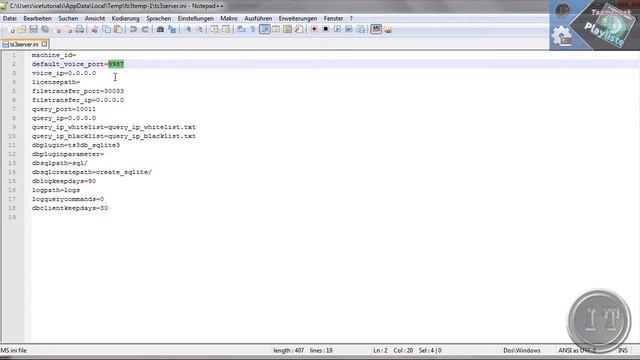This screenshot has height=360, width=640.
Task: Toggle synchronized horizontal scrolling
Action: pyautogui.click(x=226, y=29)
